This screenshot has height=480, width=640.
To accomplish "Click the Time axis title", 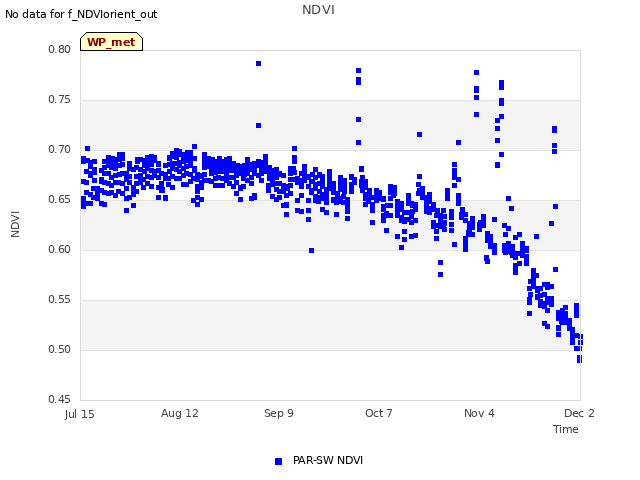I will (x=566, y=429).
